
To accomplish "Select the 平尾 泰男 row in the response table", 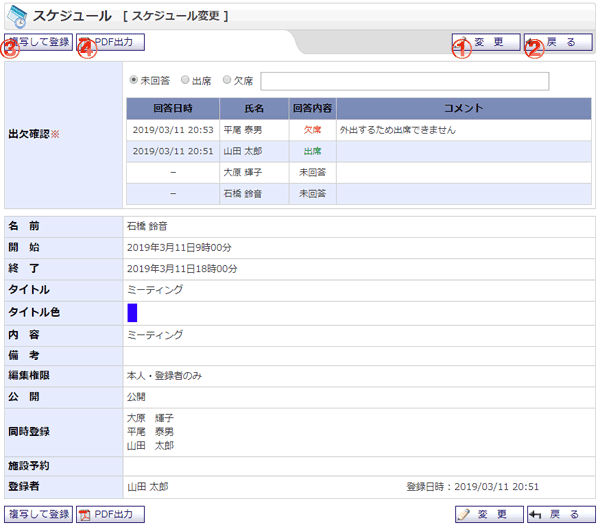I will point(244,130).
